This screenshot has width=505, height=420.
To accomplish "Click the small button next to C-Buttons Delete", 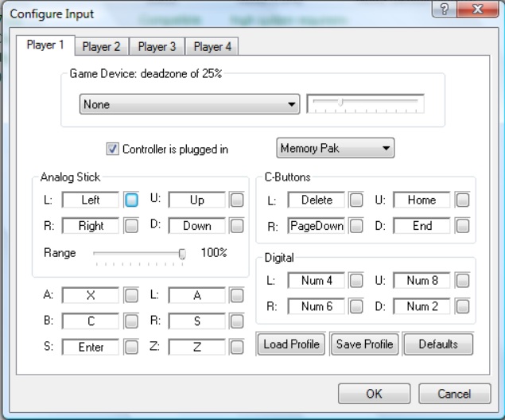I will click(x=356, y=200).
